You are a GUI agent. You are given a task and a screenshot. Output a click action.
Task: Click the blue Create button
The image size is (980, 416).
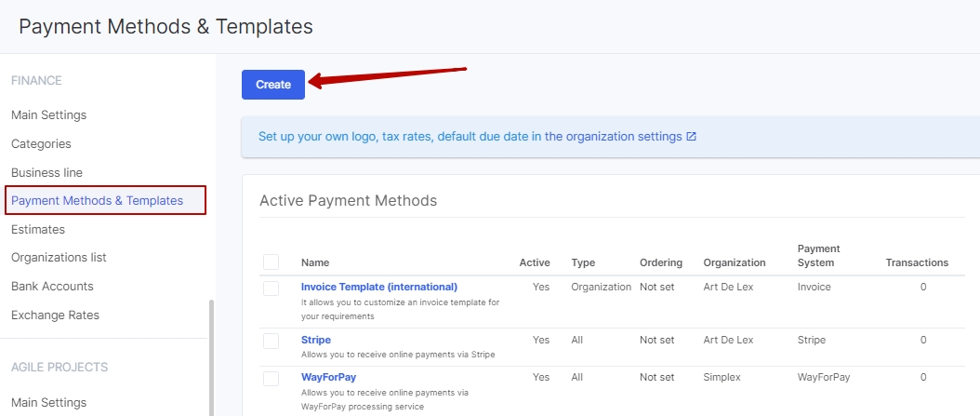click(273, 85)
